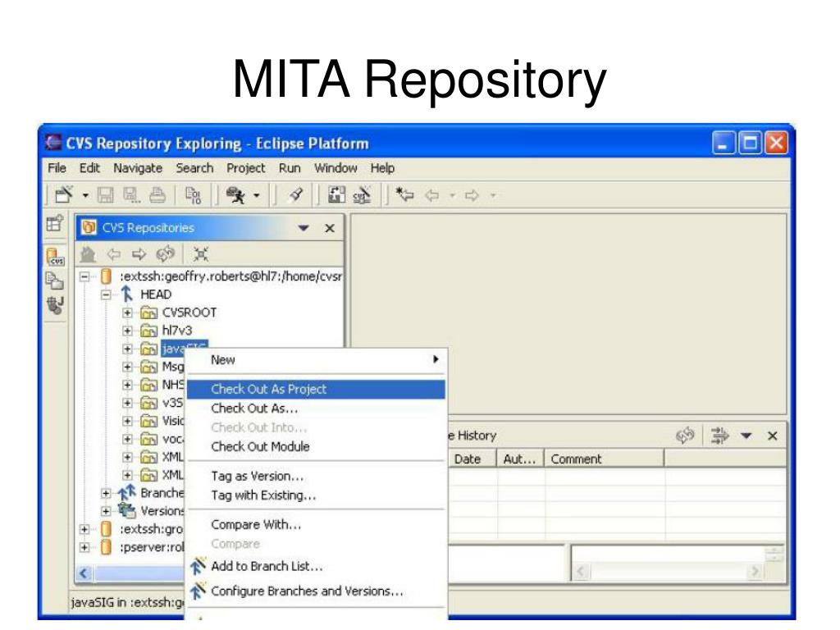840x630 pixels.
Task: Select the Msg folder in the tree
Action: point(172,367)
